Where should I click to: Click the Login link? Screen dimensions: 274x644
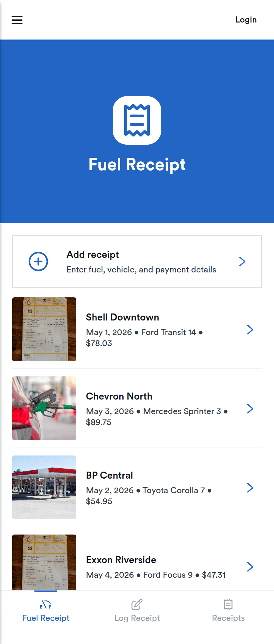coord(246,20)
